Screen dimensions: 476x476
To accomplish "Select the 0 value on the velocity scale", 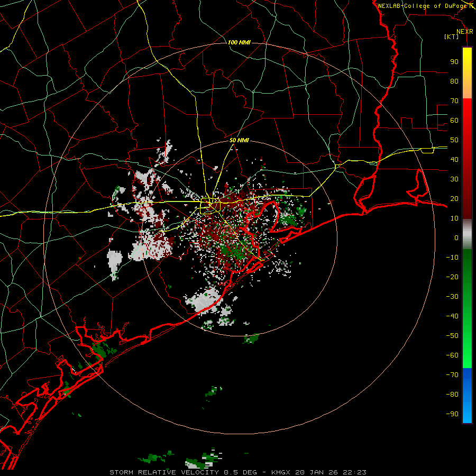I will (456, 237).
